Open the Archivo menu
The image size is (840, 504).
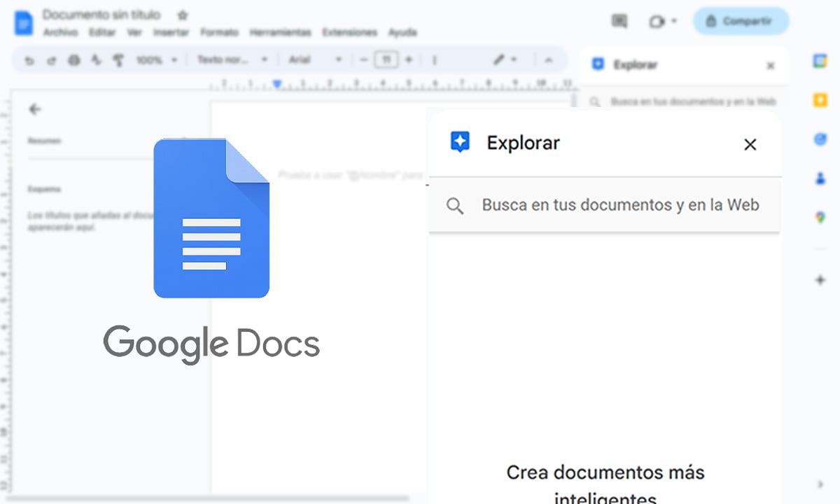(60, 32)
